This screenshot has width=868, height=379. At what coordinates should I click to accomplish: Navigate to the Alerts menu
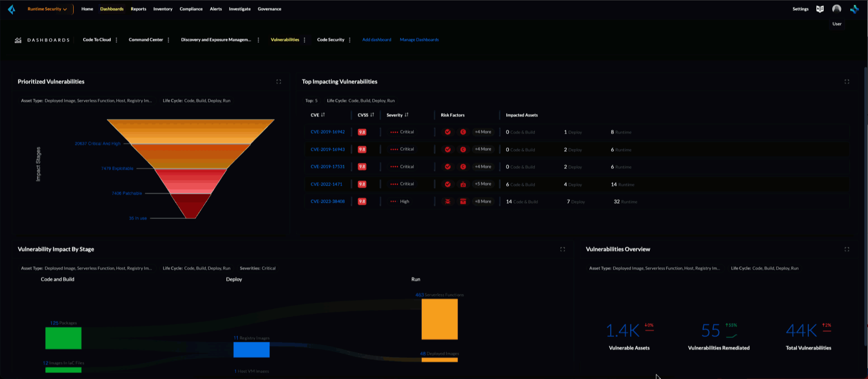(x=216, y=9)
